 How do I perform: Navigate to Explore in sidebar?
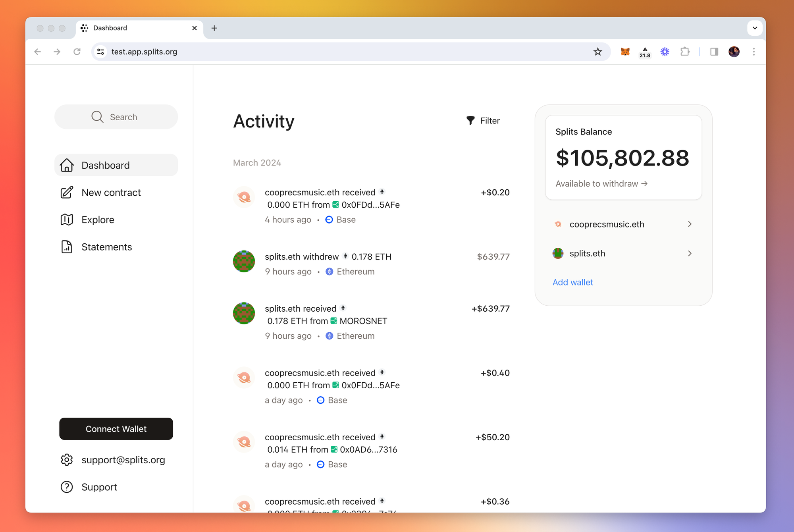(x=98, y=220)
